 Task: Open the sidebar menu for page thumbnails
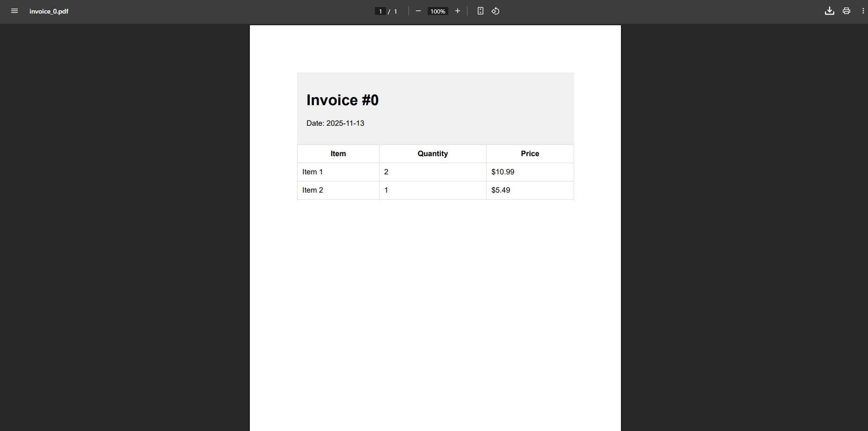tap(15, 11)
